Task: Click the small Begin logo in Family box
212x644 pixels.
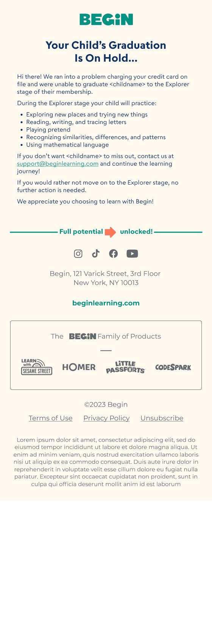Action: (x=83, y=336)
